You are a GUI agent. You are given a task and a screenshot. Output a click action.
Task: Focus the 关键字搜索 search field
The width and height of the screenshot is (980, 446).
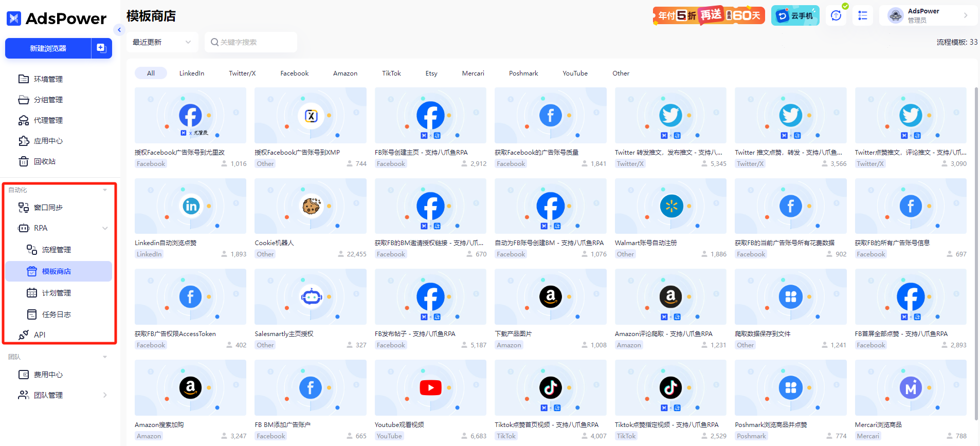(x=251, y=42)
